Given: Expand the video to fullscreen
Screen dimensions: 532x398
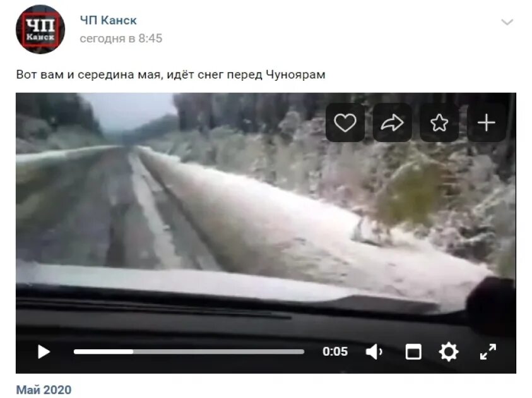Looking at the screenshot, I should (488, 351).
